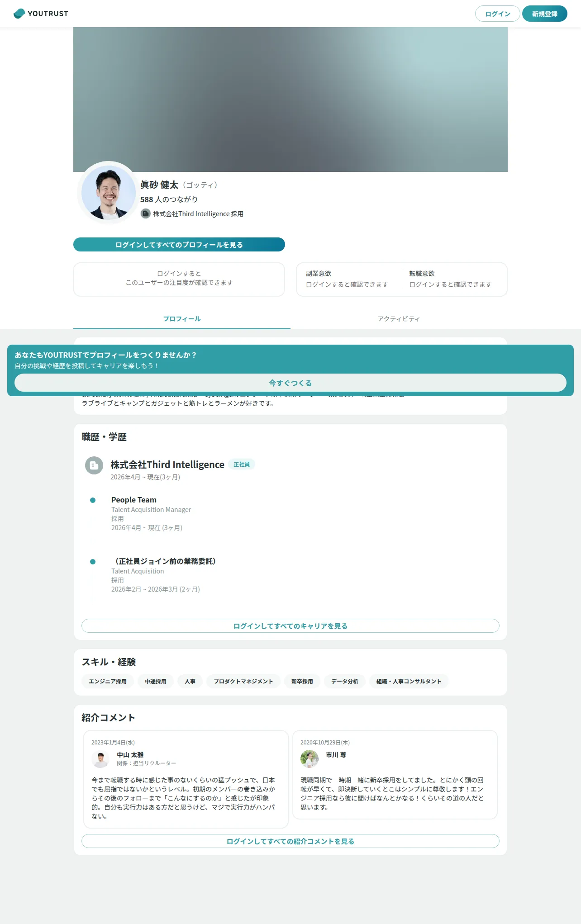This screenshot has height=924, width=581.
Task: Click the small company icon beside Third Intelligence
Action: pos(146,213)
